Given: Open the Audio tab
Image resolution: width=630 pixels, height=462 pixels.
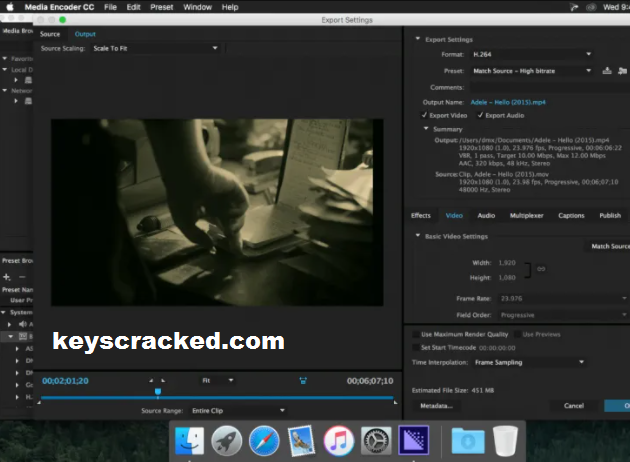Looking at the screenshot, I should pyautogui.click(x=486, y=215).
